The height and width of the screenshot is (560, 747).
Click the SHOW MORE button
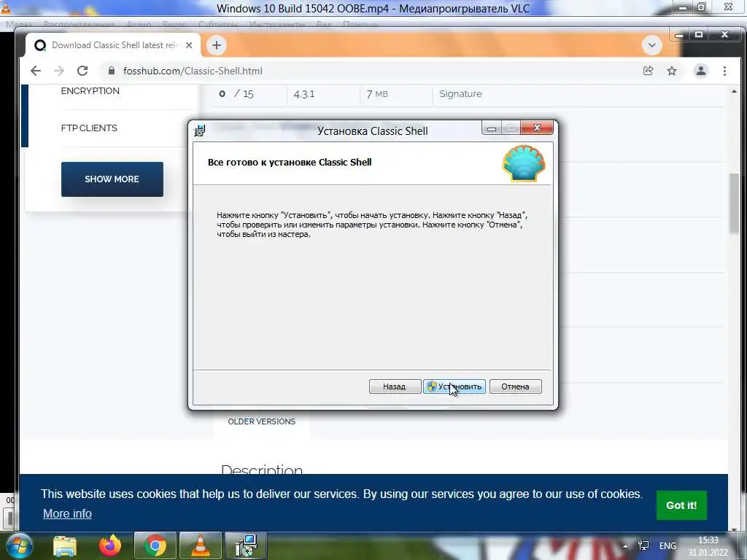point(112,179)
